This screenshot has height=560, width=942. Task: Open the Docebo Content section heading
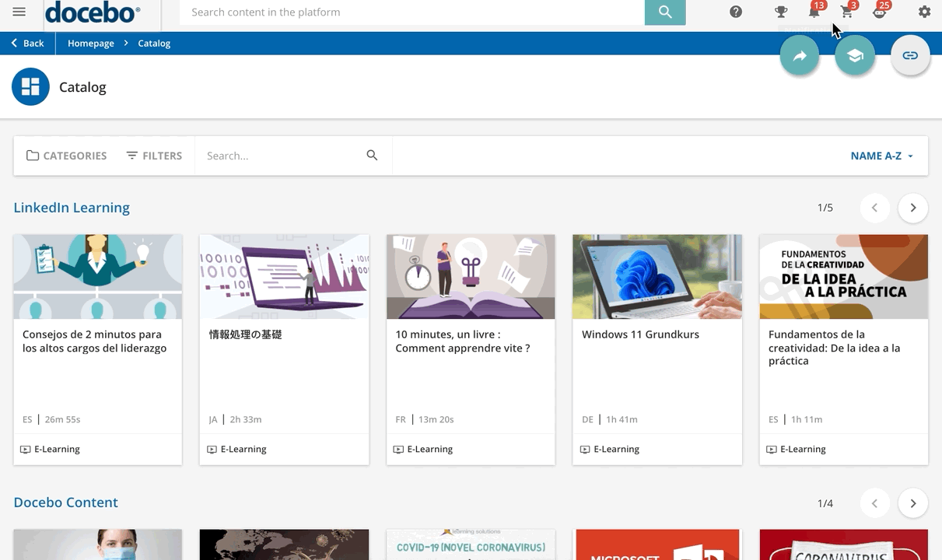[x=65, y=502]
